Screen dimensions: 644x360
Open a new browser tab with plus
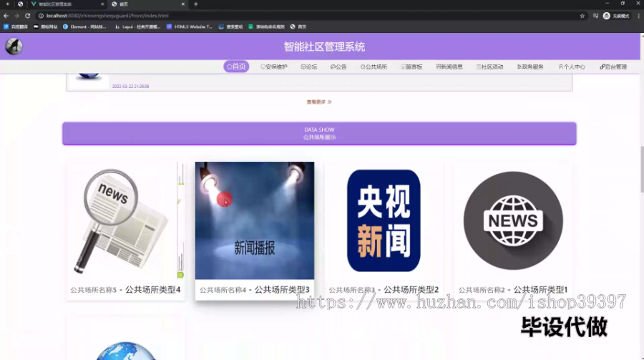[x=196, y=4]
